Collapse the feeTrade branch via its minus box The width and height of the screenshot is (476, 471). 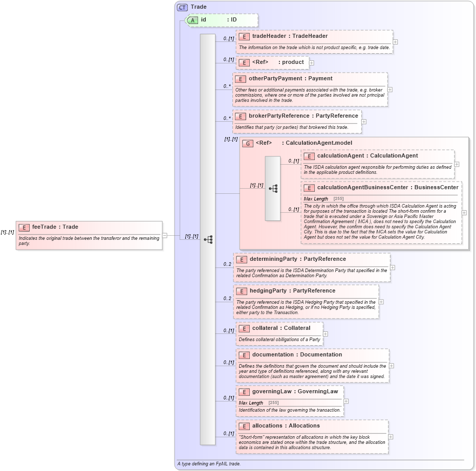(x=164, y=236)
